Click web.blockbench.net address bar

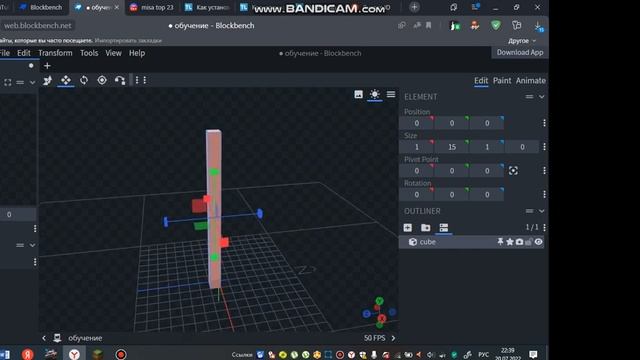click(x=38, y=25)
